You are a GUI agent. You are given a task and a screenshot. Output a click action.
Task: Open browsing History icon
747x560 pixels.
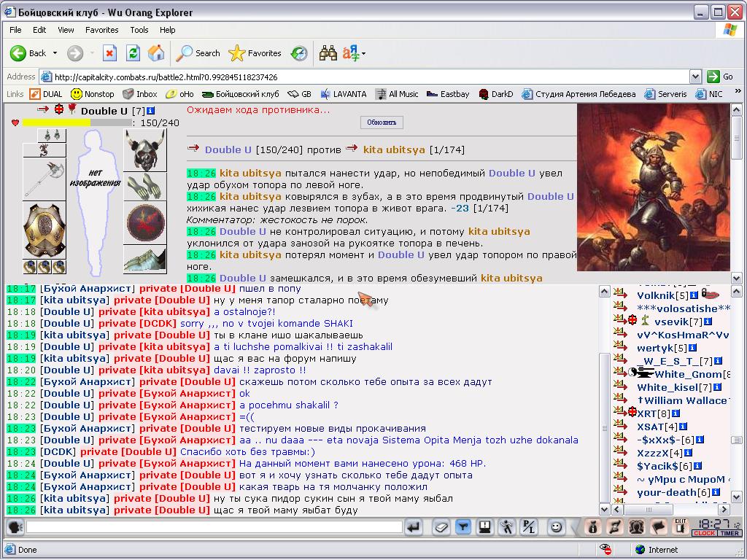300,53
